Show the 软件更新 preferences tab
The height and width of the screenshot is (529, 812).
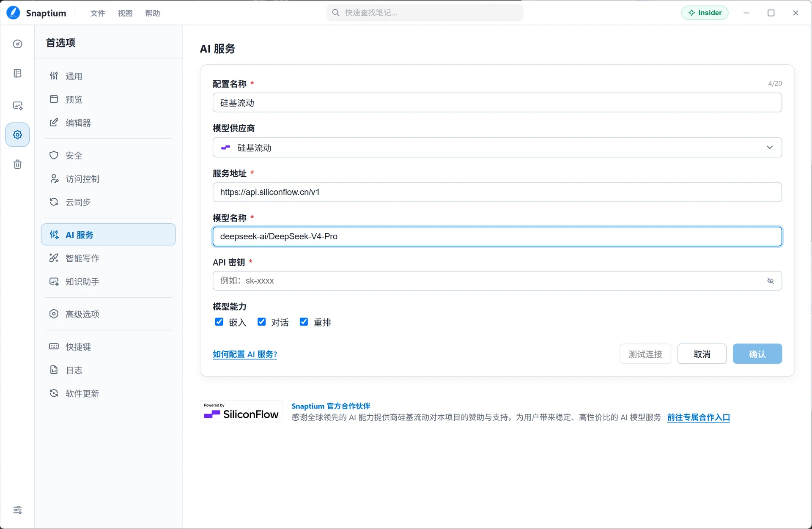click(108, 394)
